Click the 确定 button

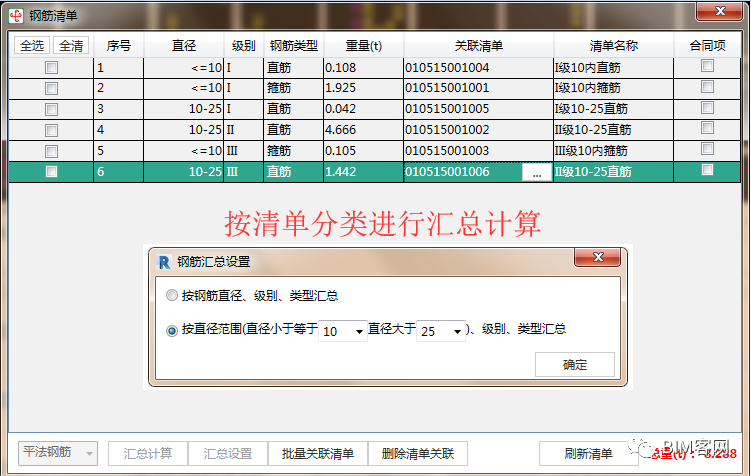point(575,365)
